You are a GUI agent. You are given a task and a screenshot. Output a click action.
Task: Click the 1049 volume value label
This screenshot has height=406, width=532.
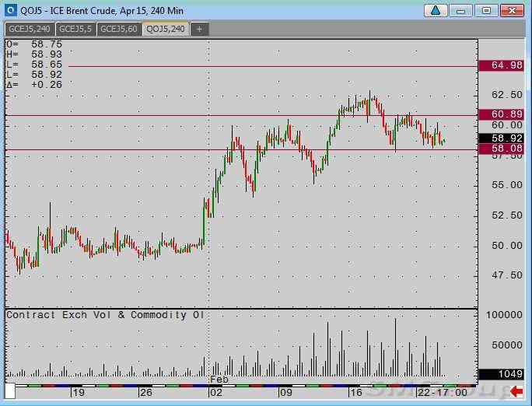(501, 374)
